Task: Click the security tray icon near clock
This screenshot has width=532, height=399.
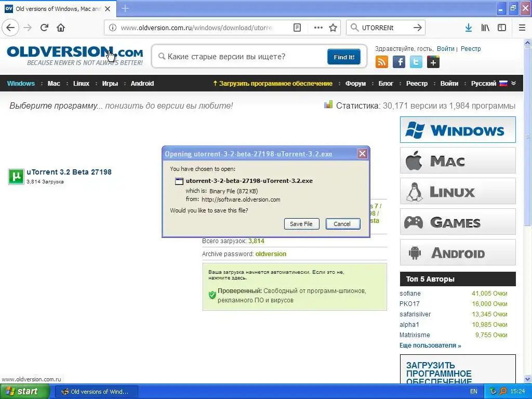Action: click(x=493, y=391)
